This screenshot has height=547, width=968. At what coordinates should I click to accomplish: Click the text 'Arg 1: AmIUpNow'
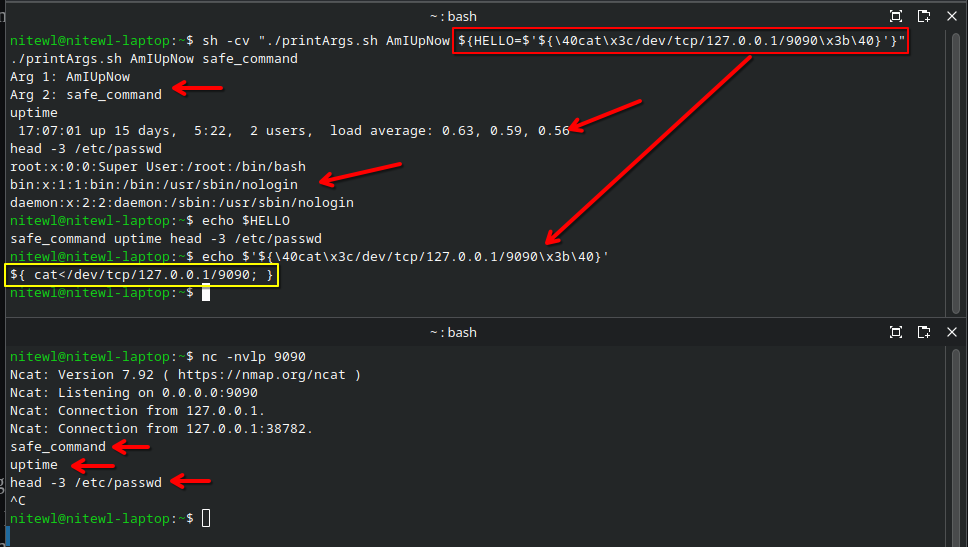[x=70, y=77]
